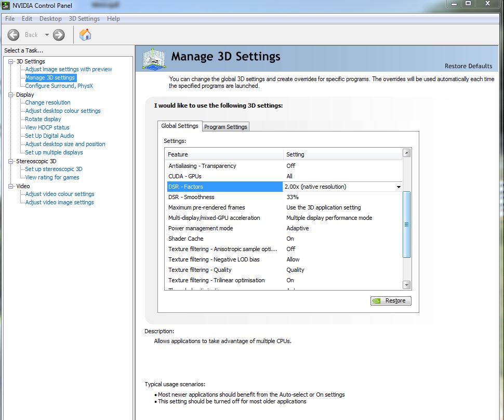The image size is (504, 420).
Task: Collapse the Display tree node
Action: pyautogui.click(x=10, y=95)
